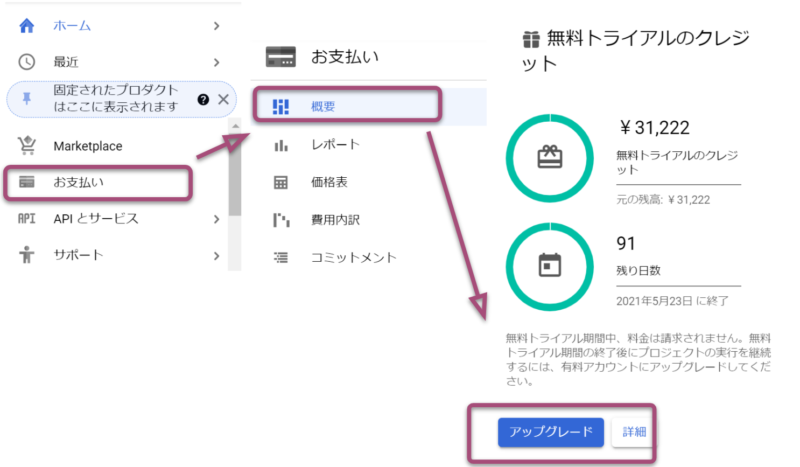Expand the サポート submenu chevron
The width and height of the screenshot is (800, 467).
217,255
